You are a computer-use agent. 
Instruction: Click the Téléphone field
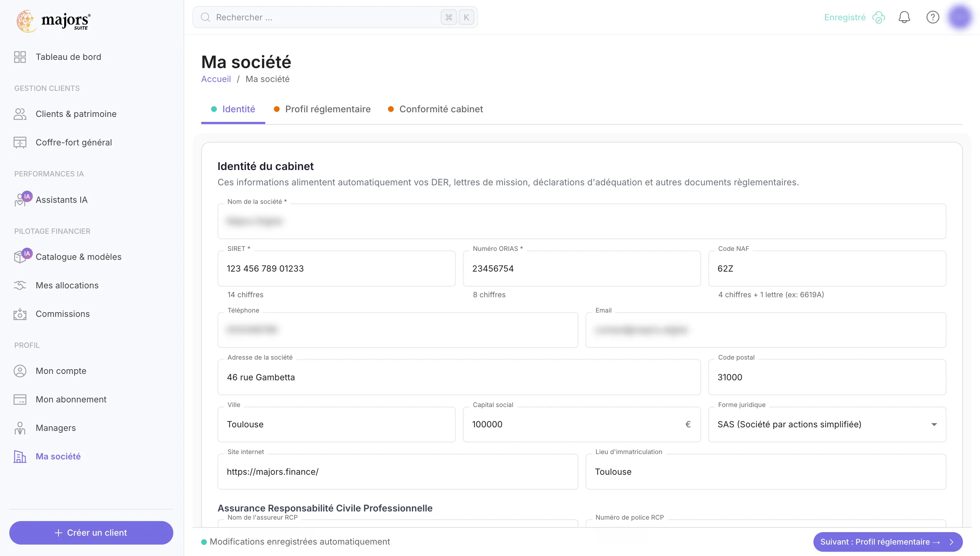[x=398, y=330]
